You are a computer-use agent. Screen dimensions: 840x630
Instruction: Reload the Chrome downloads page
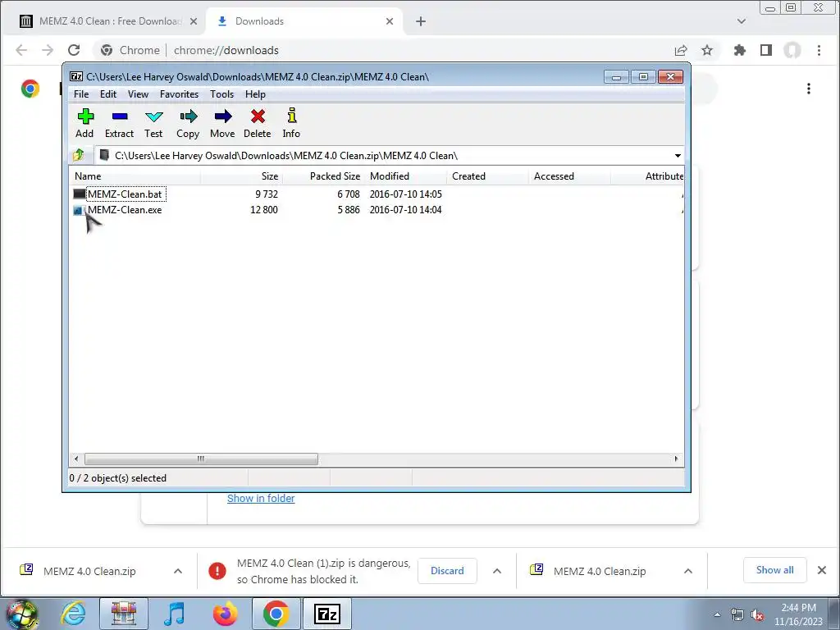click(x=74, y=50)
